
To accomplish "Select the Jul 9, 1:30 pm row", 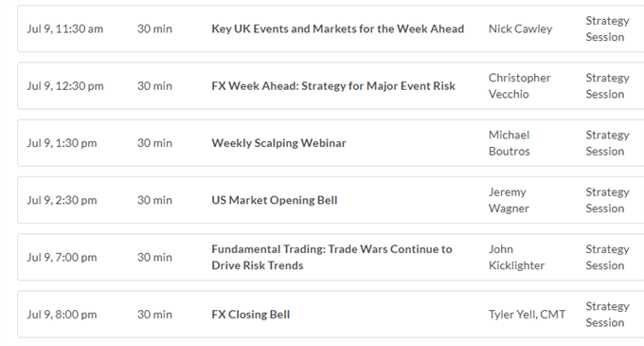I will 331,143.
